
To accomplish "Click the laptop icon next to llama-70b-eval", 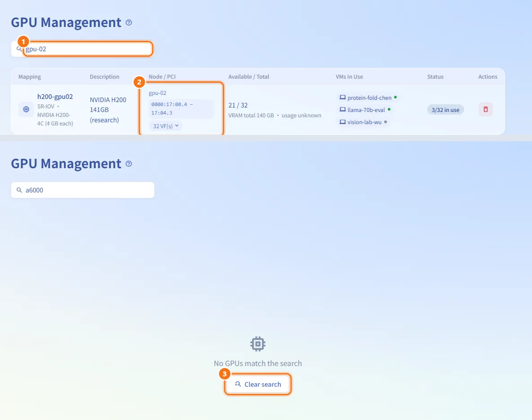I will (343, 110).
